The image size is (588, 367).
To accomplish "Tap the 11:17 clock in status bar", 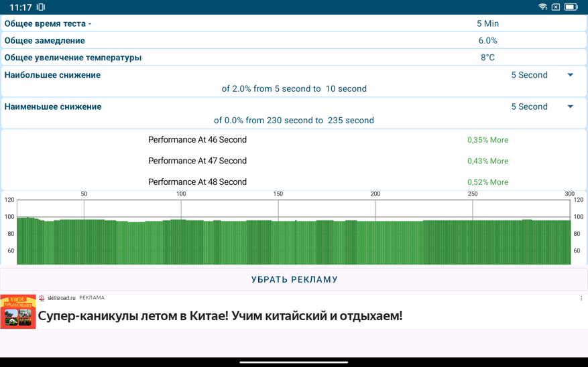I will click(21, 7).
